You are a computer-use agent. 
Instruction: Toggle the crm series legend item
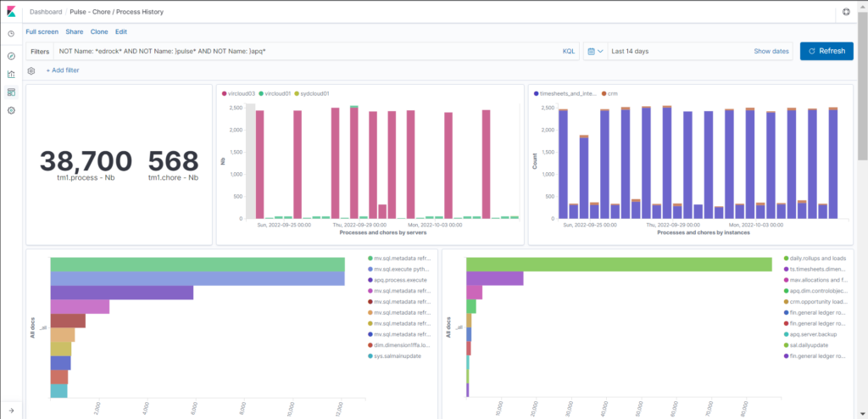613,93
